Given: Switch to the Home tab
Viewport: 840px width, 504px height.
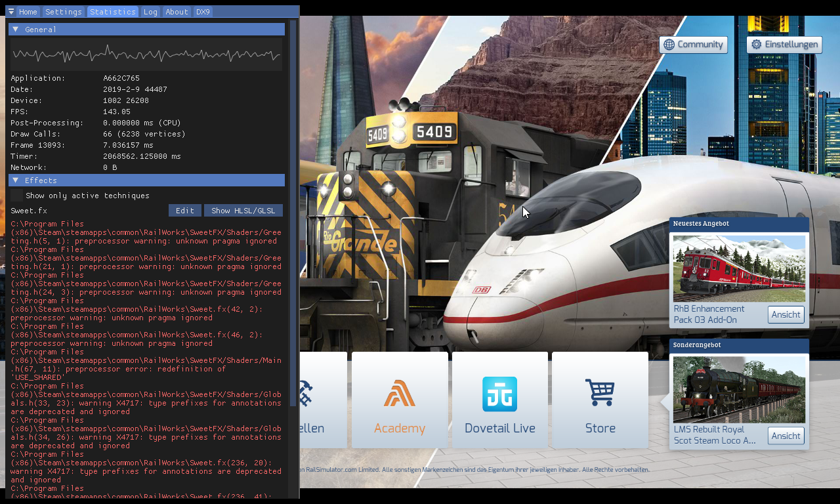Looking at the screenshot, I should pos(28,12).
